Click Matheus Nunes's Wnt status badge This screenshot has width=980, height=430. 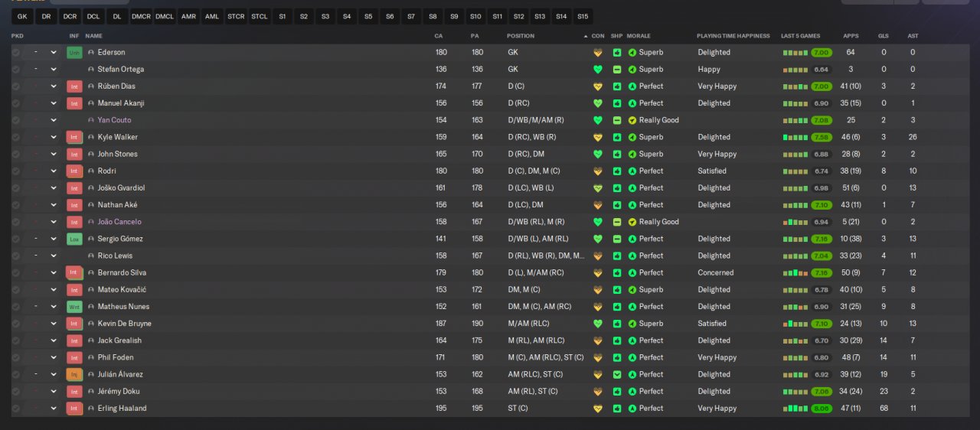pyautogui.click(x=74, y=307)
